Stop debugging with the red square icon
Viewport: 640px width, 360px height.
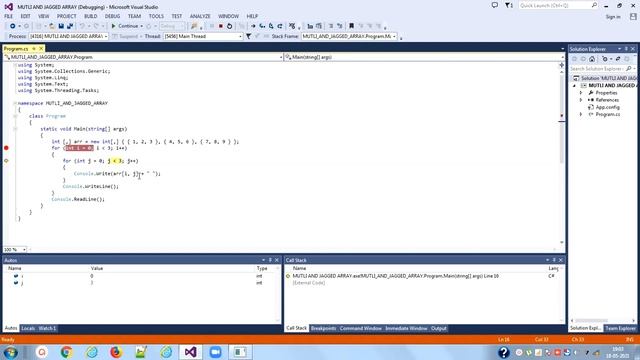221,26
